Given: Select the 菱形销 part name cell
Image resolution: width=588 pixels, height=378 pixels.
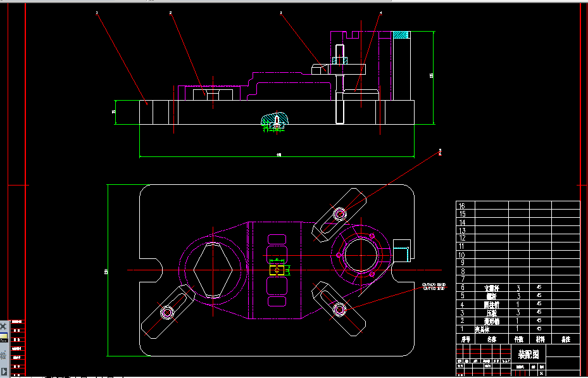Looking at the screenshot, I should (x=492, y=322).
